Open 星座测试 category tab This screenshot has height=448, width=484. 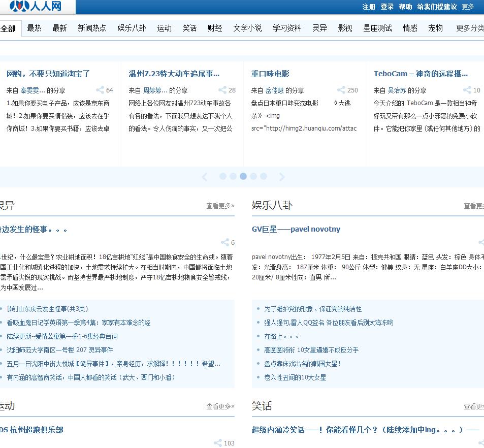click(x=377, y=28)
